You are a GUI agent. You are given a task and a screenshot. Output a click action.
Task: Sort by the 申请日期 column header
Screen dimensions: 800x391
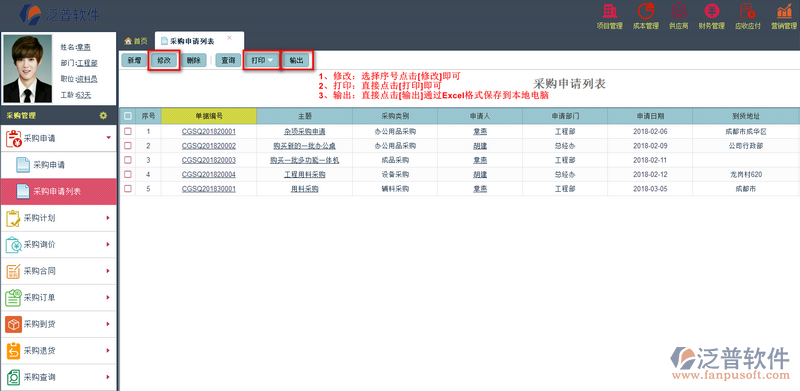coord(650,116)
